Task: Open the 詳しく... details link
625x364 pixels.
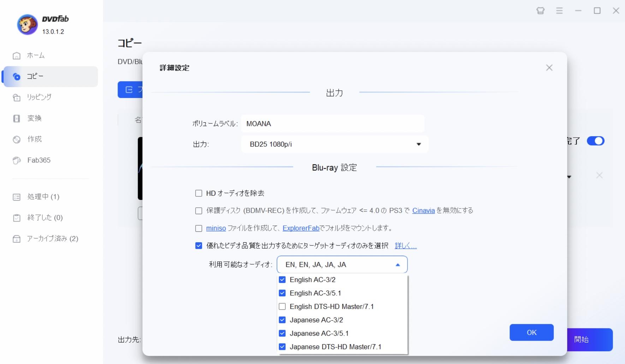Action: (x=406, y=246)
